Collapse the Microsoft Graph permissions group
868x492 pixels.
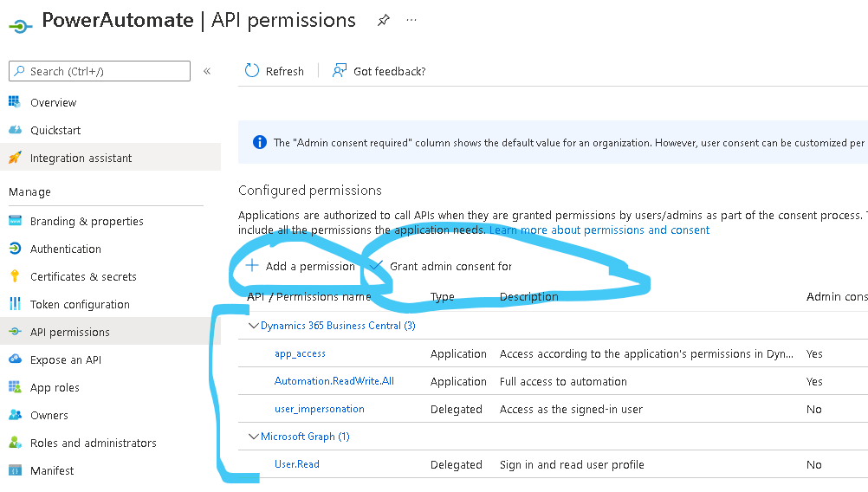[x=254, y=437]
